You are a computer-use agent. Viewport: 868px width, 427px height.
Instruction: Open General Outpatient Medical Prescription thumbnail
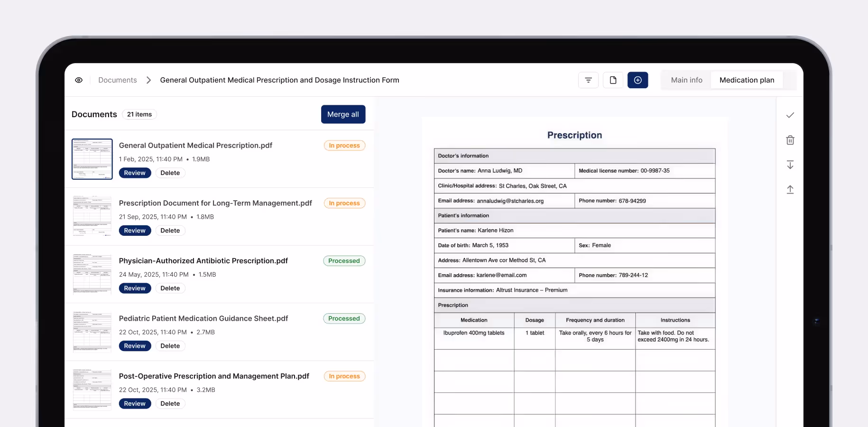tap(92, 159)
